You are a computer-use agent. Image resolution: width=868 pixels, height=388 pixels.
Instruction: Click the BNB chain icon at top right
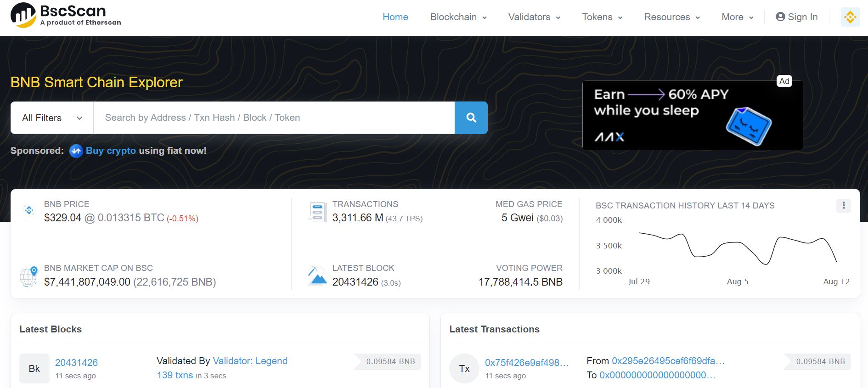[850, 17]
